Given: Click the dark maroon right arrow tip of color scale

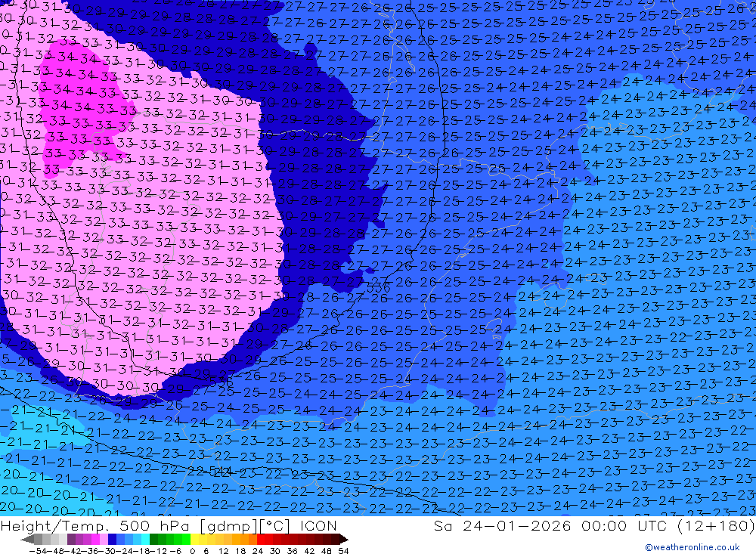Looking at the screenshot, I should pos(343,539).
